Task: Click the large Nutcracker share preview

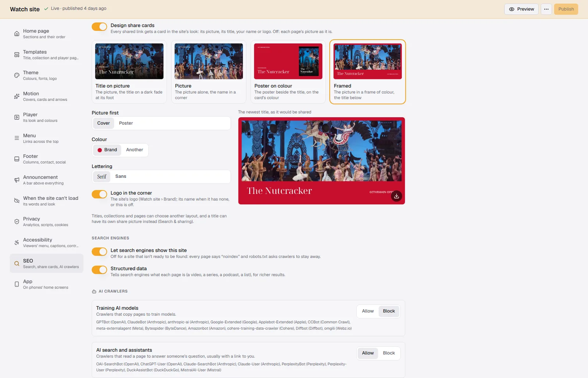Action: 322,161
